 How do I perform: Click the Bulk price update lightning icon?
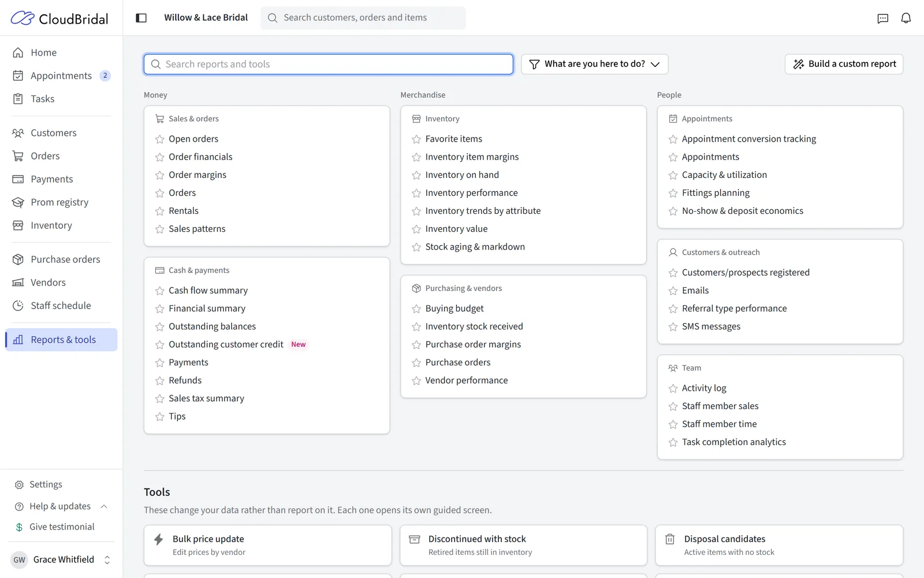point(158,539)
